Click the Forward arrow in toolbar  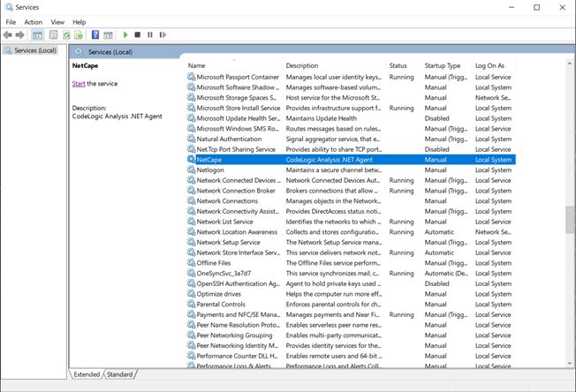point(19,34)
